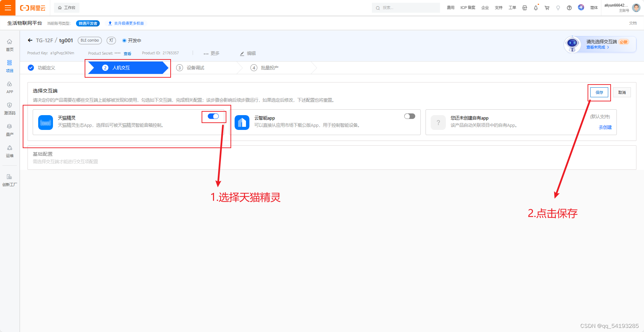Open 创新工厂 in the sidebar
Screen dimensions: 644x332
[10, 180]
